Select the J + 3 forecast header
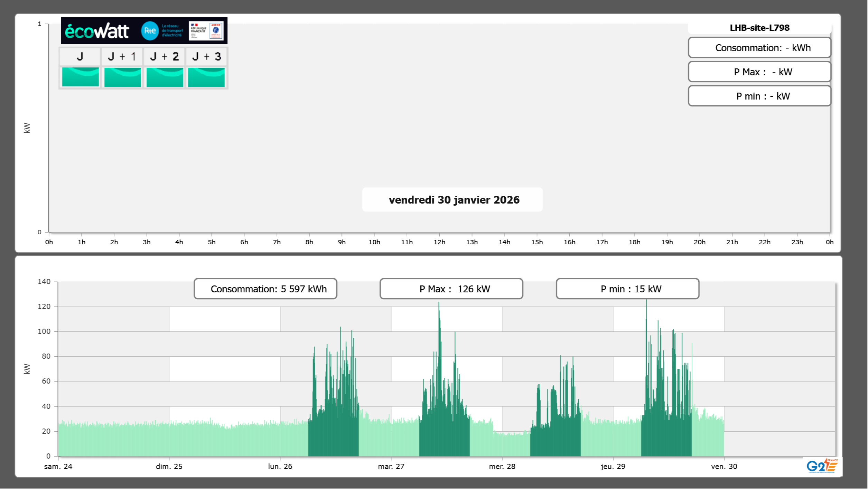The image size is (868, 489). pyautogui.click(x=206, y=56)
